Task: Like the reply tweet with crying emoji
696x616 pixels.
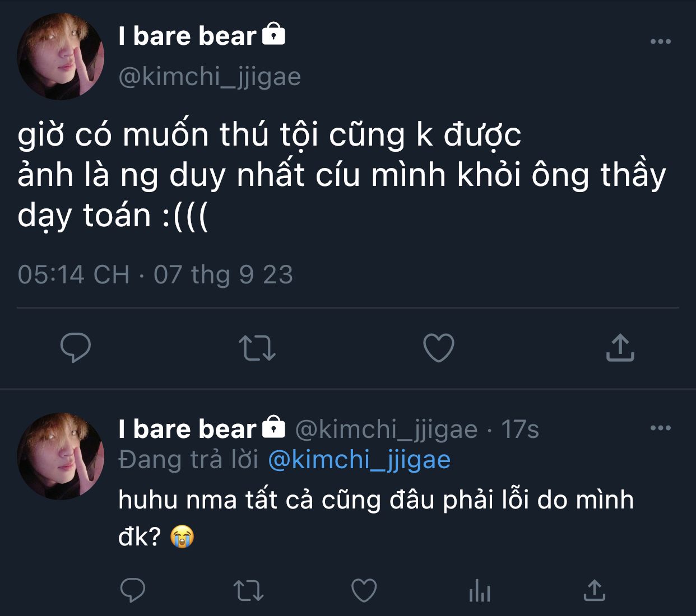Action: [364, 590]
